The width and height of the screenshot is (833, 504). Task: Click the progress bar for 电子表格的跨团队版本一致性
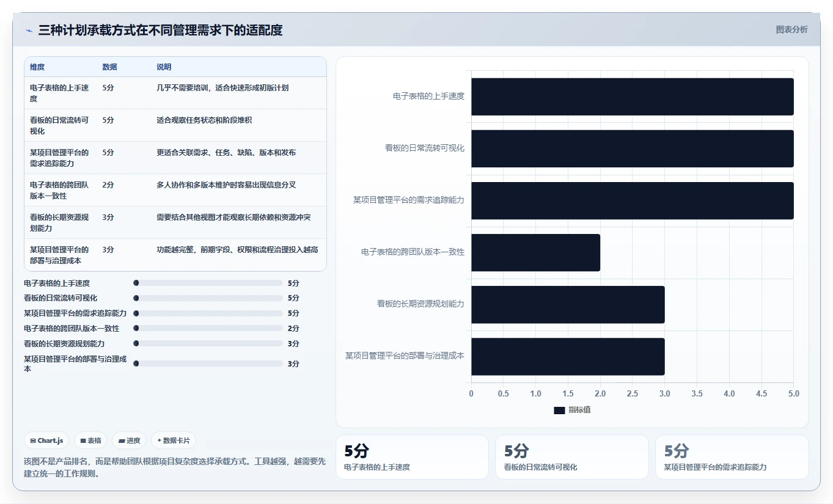[208, 329]
